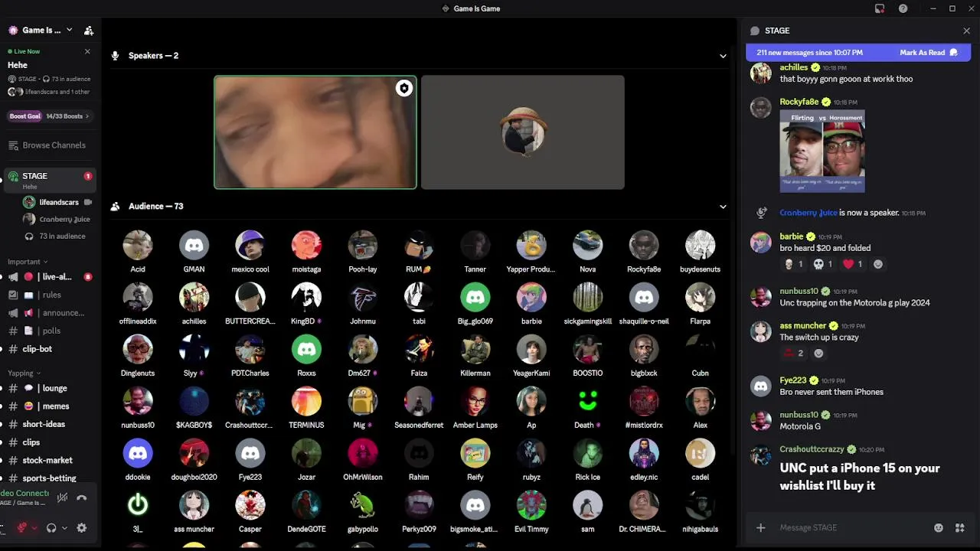
Task: Click the stage moderator badge on video tile
Action: pos(404,89)
